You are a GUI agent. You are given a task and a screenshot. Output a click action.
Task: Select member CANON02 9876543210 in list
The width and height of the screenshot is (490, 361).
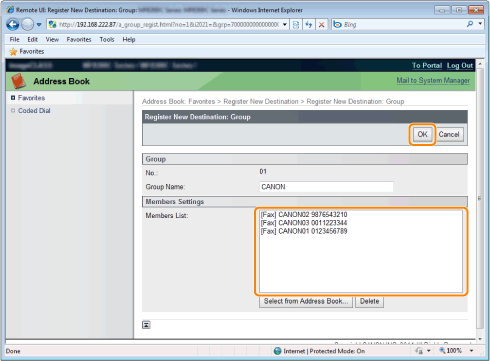[x=304, y=214]
